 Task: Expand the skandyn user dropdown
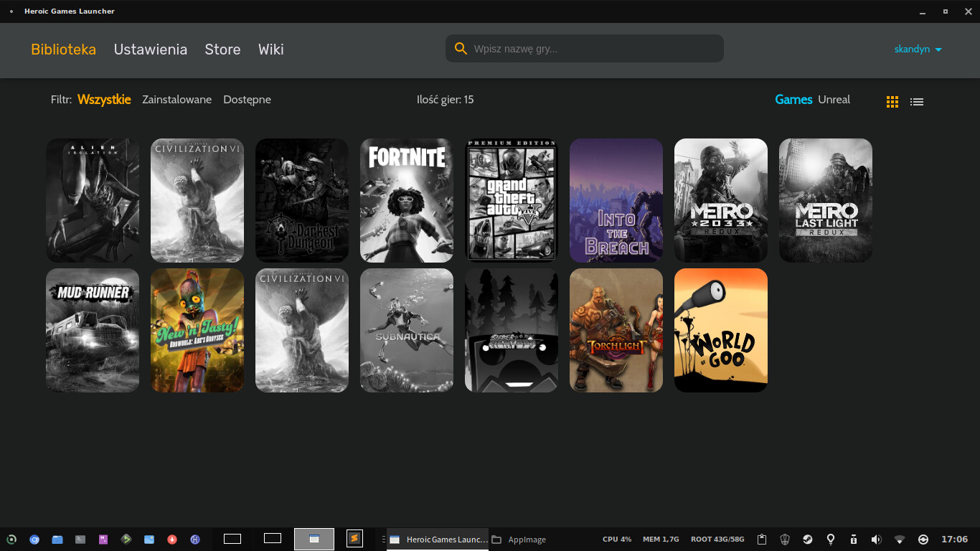[x=918, y=50]
